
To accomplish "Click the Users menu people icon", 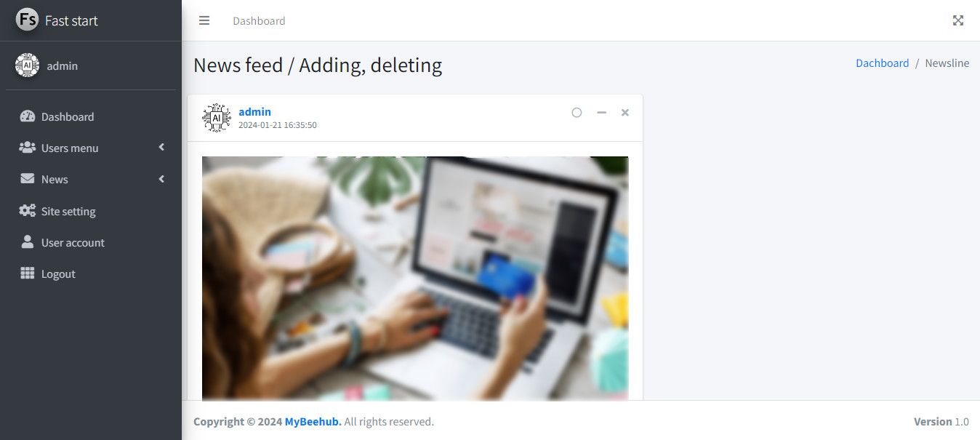I will tap(28, 148).
